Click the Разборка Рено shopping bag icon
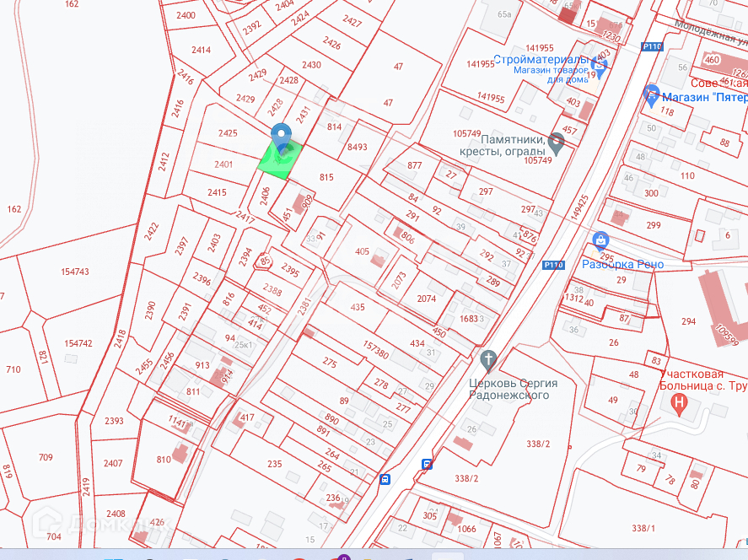The height and width of the screenshot is (560, 748). (x=601, y=241)
